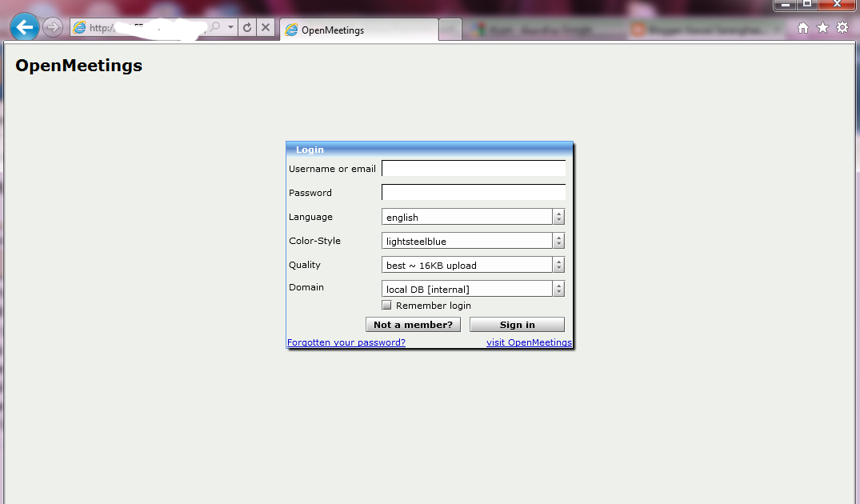Open the Domain dropdown local DB
860x504 pixels.
pos(473,289)
